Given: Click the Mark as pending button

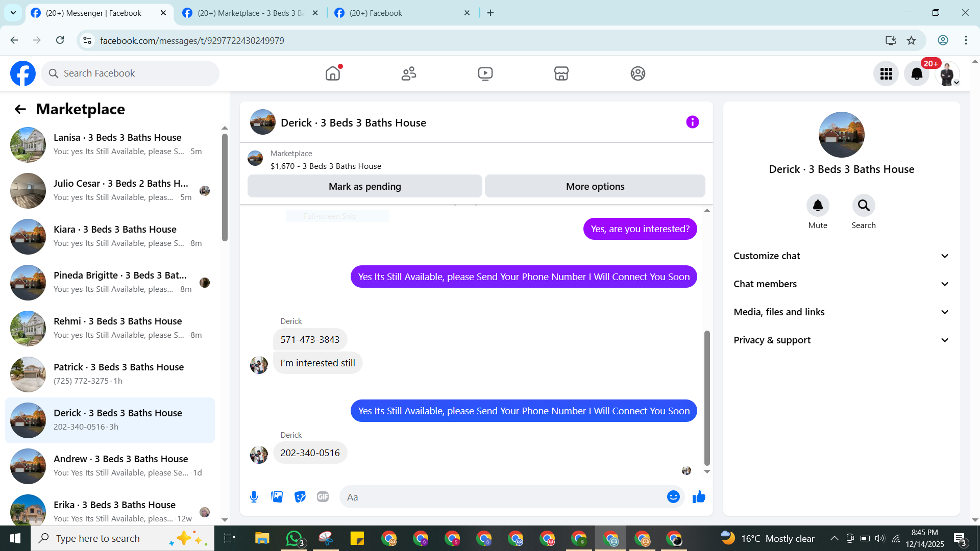Looking at the screenshot, I should [364, 186].
